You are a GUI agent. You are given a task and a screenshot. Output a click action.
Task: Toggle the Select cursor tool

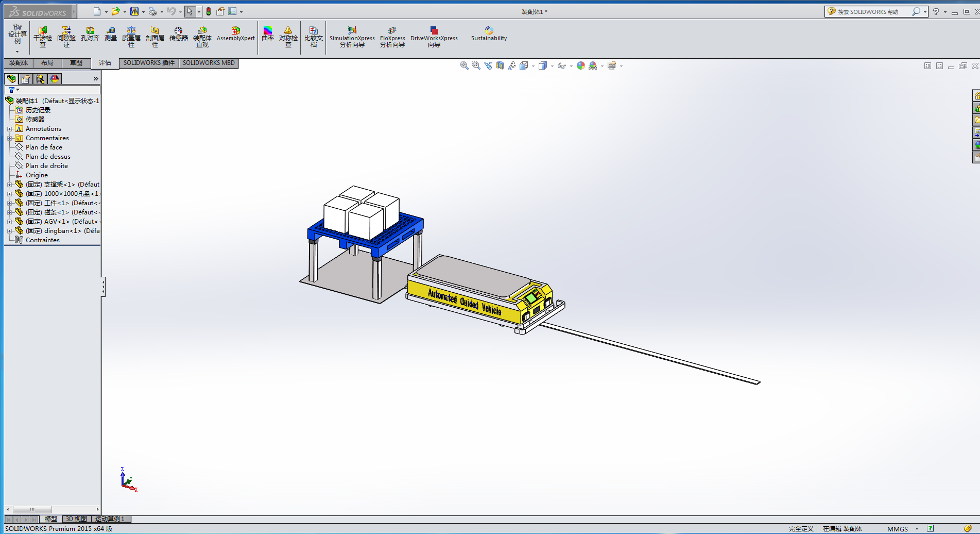[x=190, y=11]
